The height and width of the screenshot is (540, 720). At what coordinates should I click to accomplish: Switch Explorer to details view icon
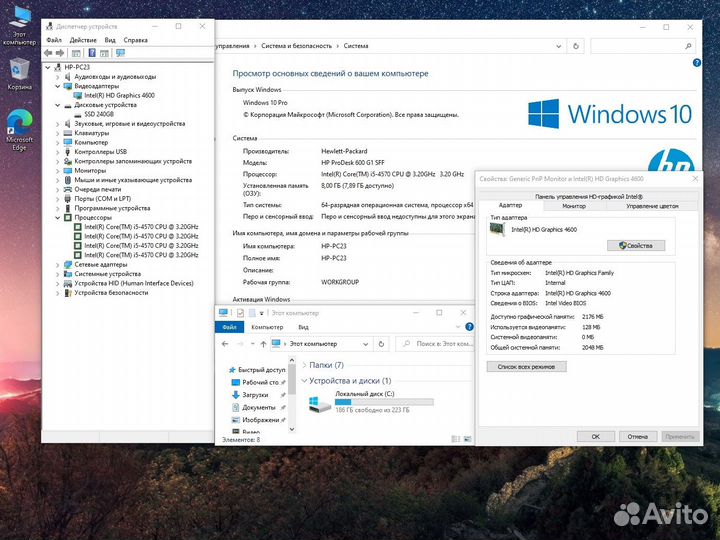(456, 439)
